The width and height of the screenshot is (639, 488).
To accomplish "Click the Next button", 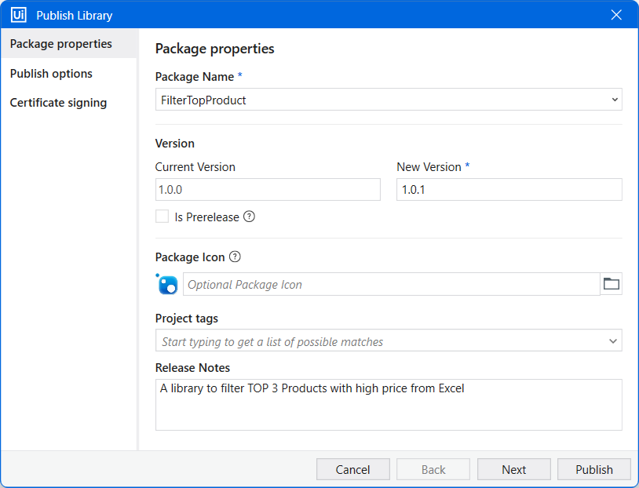I will coord(514,469).
